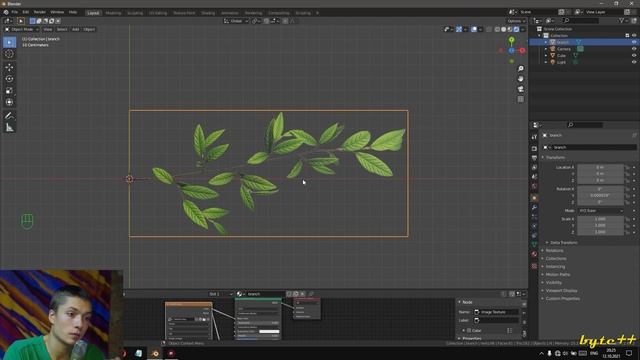The height and width of the screenshot is (360, 640).
Task: Click the red X axis on navigation gizmo
Action: click(x=522, y=51)
